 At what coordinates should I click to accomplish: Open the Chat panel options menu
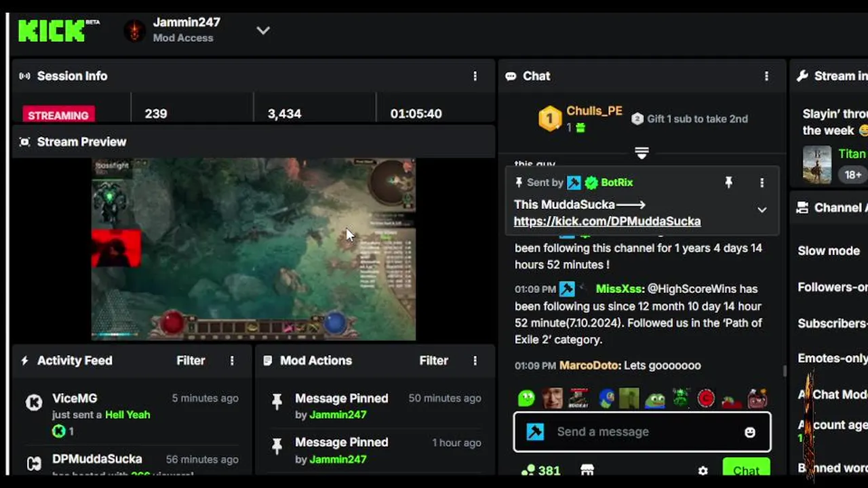coord(767,76)
